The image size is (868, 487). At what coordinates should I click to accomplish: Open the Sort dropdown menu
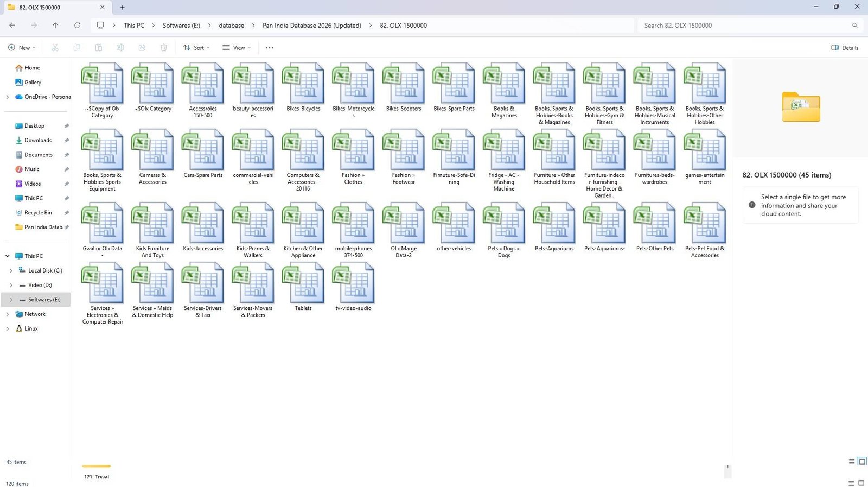[x=196, y=48]
